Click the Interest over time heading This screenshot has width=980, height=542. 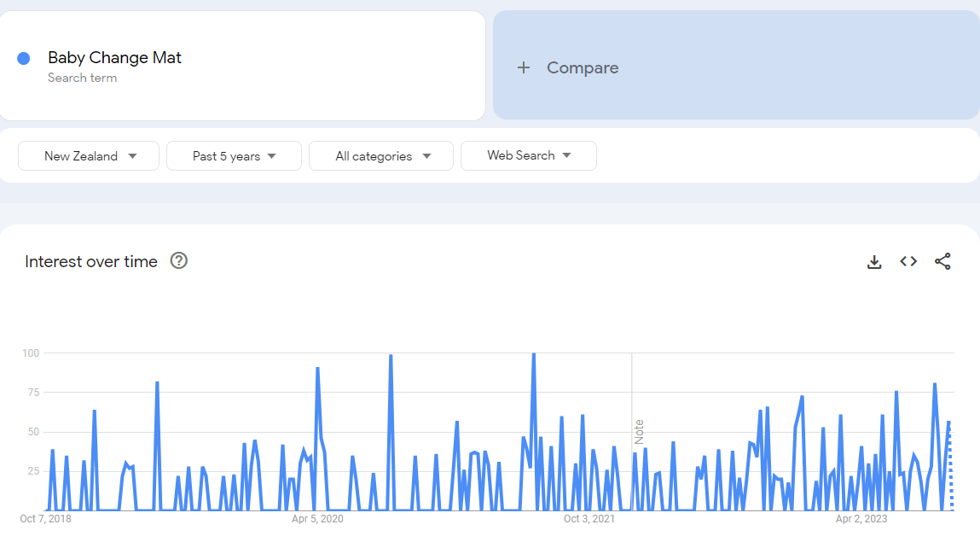pyautogui.click(x=91, y=261)
